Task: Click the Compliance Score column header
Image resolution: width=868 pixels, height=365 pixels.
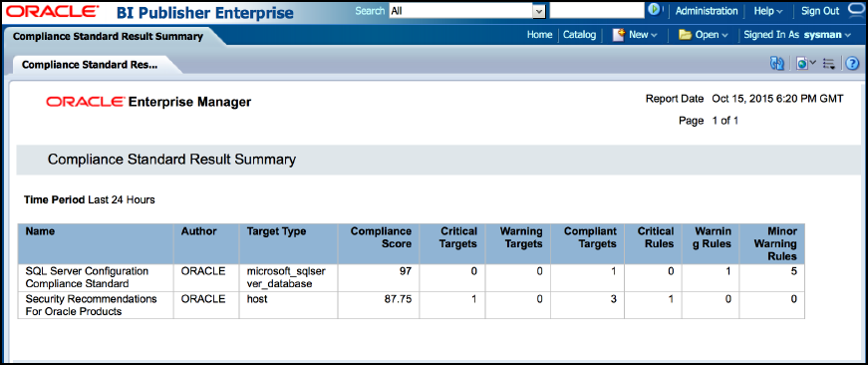Action: tap(378, 243)
